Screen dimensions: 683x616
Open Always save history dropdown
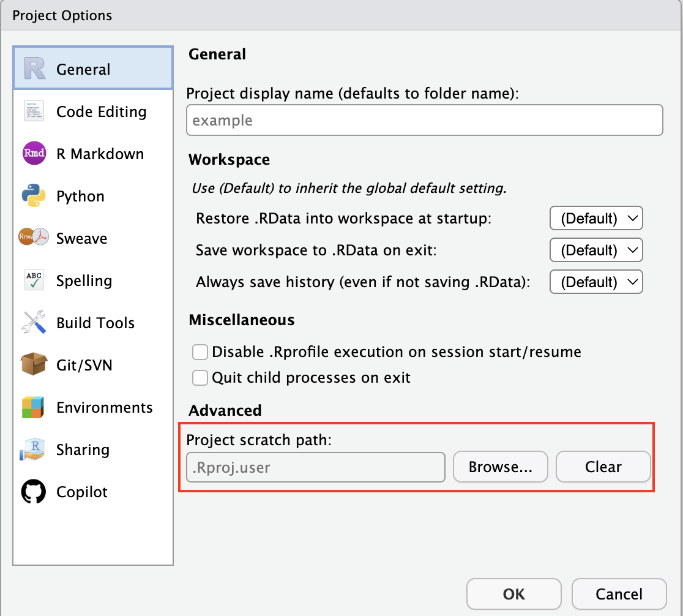596,282
